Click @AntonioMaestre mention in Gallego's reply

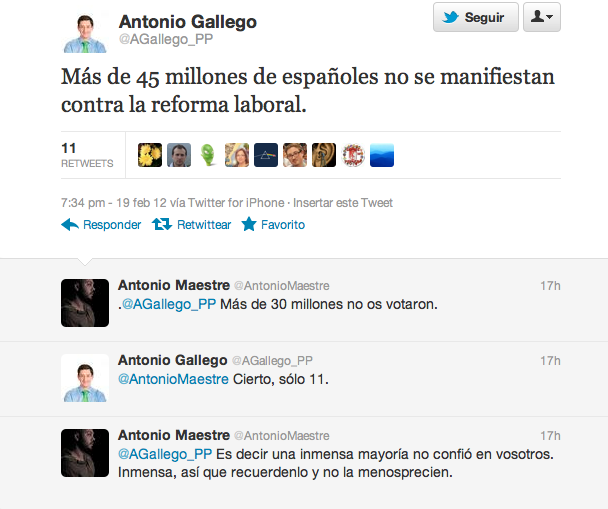(173, 379)
